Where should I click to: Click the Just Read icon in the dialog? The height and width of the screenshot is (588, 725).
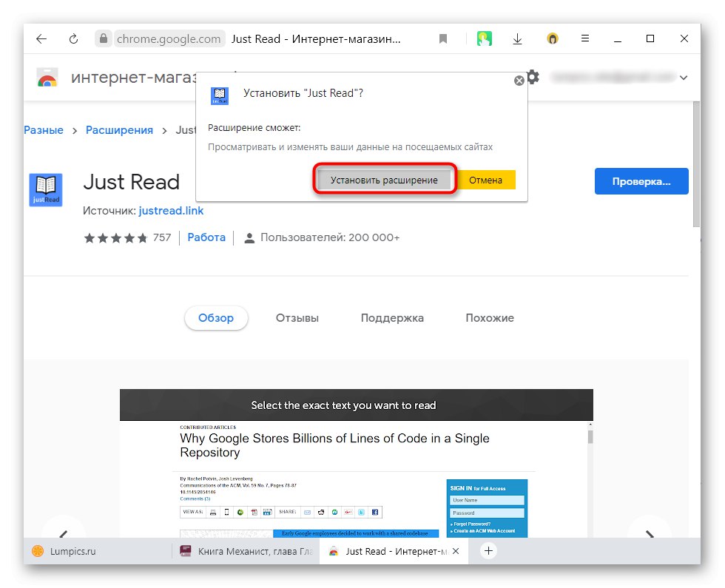point(220,95)
